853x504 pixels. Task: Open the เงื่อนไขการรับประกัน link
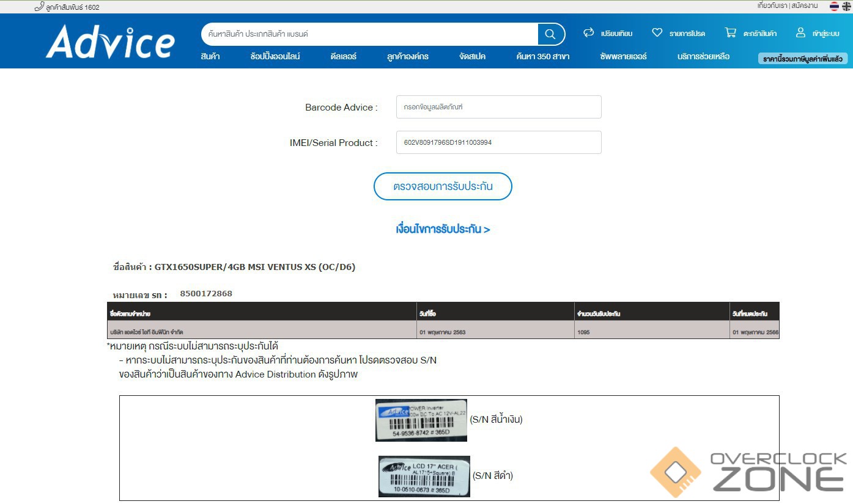click(443, 230)
